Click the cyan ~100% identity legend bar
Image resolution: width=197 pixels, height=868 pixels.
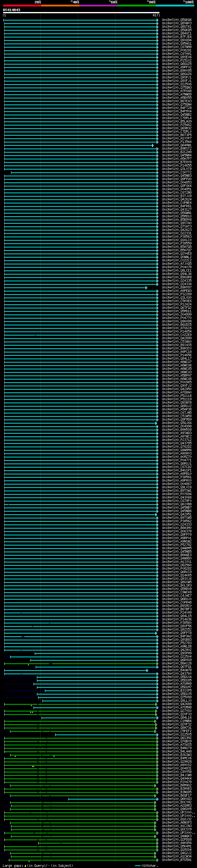[x=175, y=6]
